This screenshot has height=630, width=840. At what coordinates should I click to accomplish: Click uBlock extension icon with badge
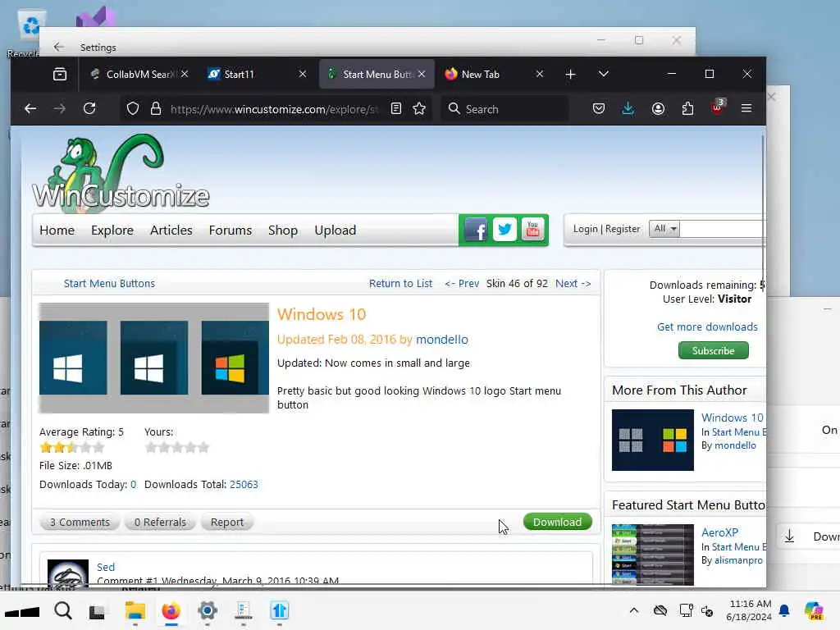point(717,107)
